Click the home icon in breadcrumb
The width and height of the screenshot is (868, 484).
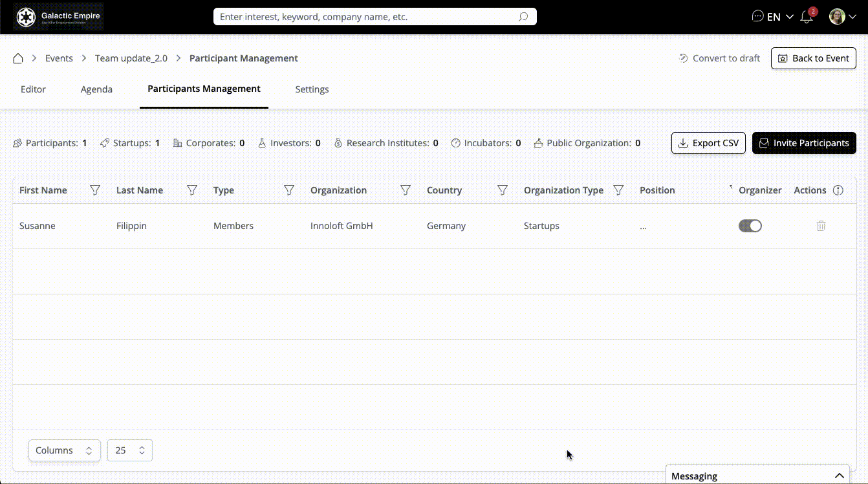18,58
